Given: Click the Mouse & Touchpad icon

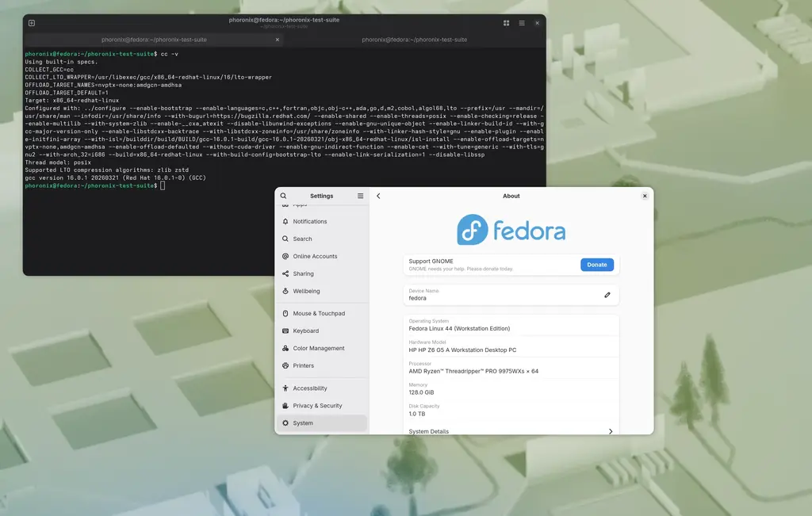Looking at the screenshot, I should 285,314.
